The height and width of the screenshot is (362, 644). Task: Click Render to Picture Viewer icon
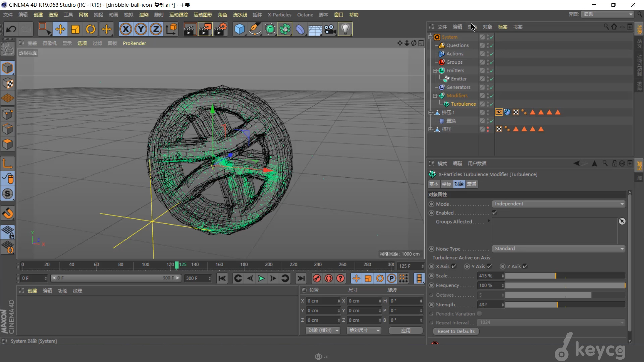pos(205,29)
